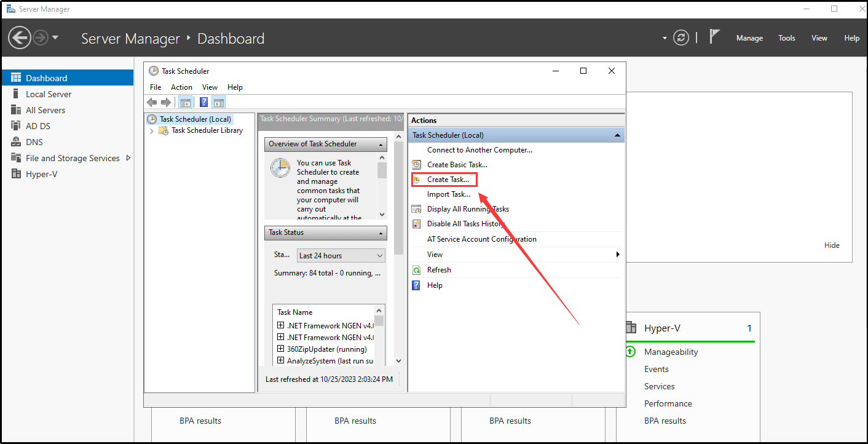
Task: Expand the Task Scheduler Library tree node
Action: [x=152, y=130]
